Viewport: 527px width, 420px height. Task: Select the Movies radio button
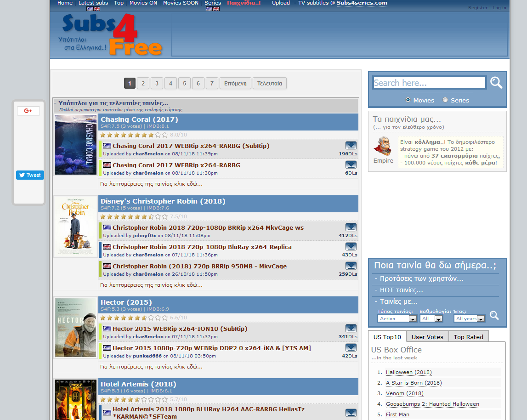pyautogui.click(x=408, y=100)
